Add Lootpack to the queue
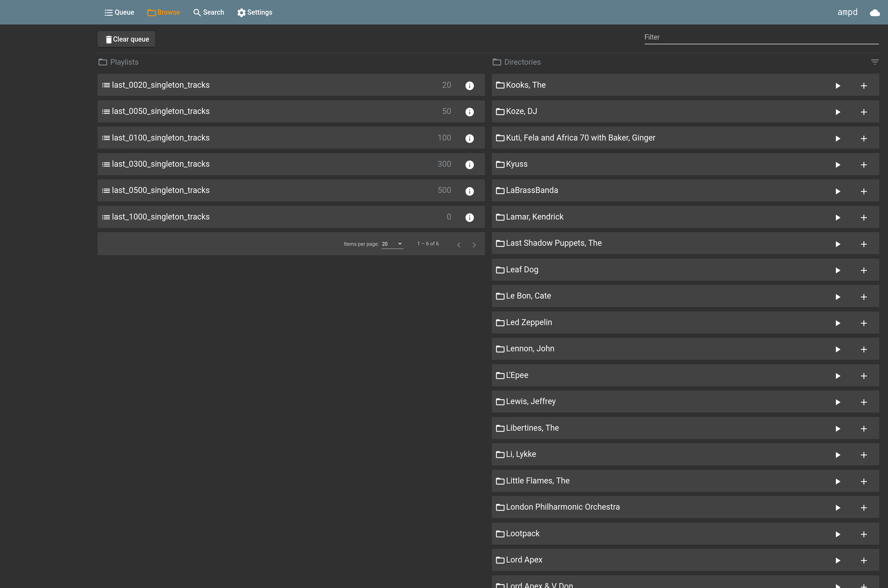Image resolution: width=888 pixels, height=588 pixels. point(864,535)
